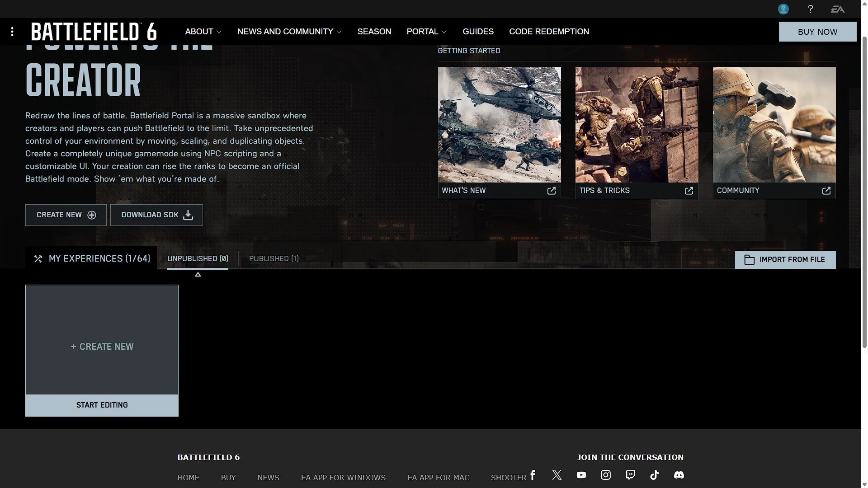Expand the News and Community dropdown
Viewport: 868px width, 488px height.
point(289,32)
